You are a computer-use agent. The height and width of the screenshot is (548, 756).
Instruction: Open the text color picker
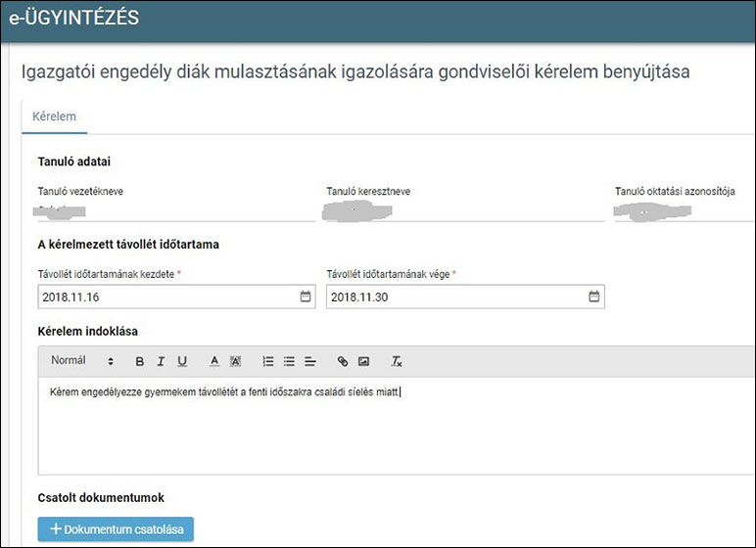214,361
